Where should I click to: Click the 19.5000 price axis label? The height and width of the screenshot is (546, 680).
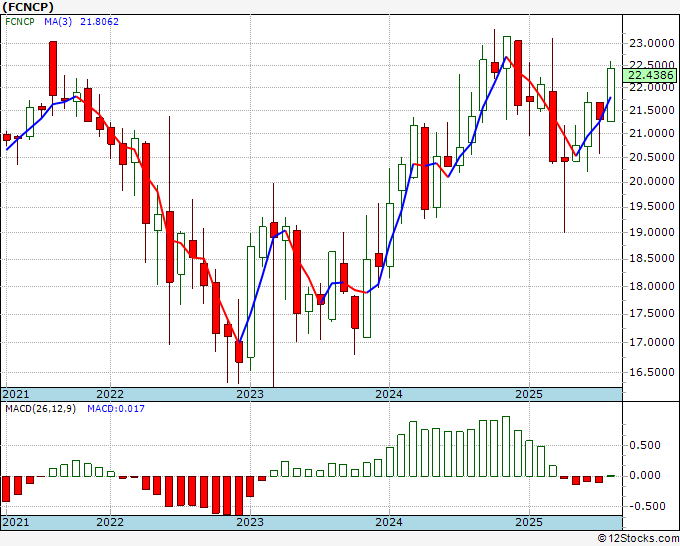(652, 207)
